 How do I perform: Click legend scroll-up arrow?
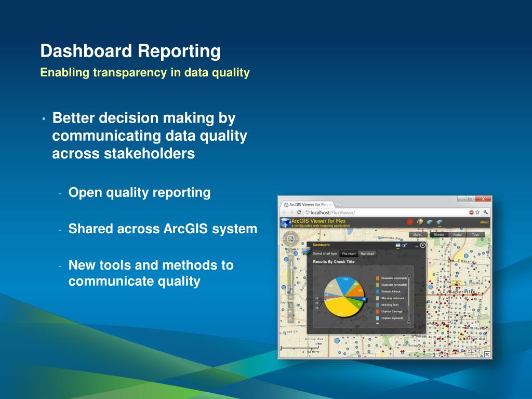click(x=409, y=276)
